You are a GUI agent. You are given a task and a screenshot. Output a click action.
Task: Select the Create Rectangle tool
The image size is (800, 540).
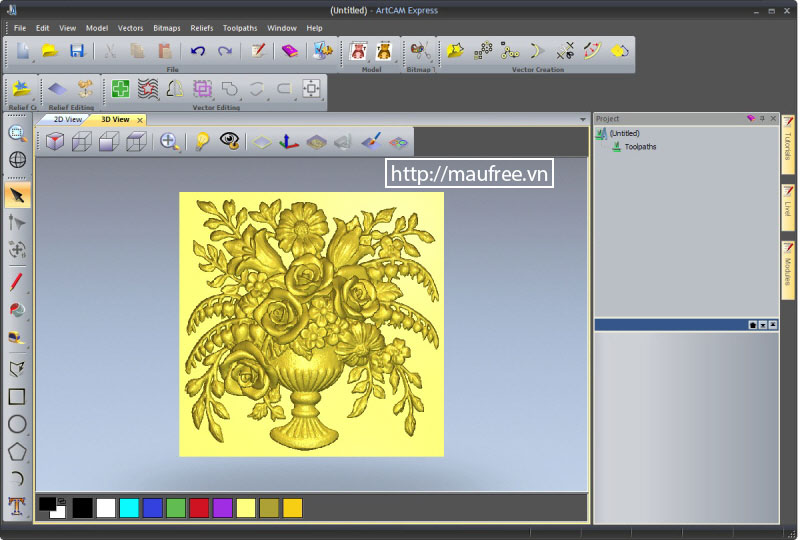[x=17, y=396]
